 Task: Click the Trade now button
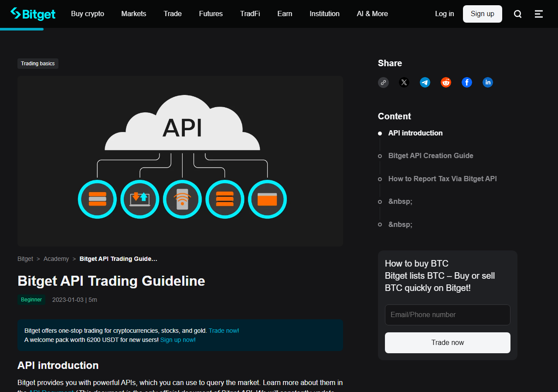click(448, 343)
